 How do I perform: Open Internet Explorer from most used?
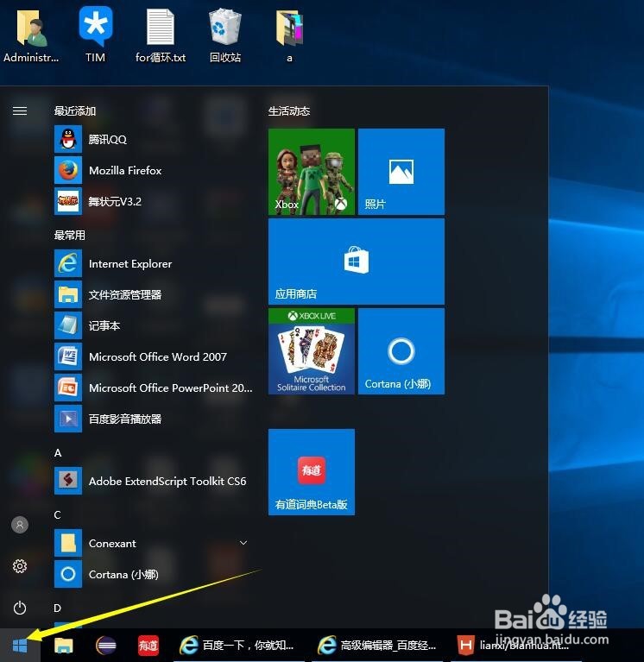(155, 264)
